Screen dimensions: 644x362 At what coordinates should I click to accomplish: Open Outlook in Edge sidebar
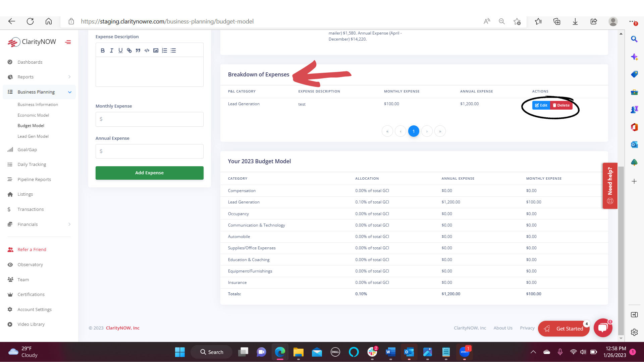click(634, 145)
